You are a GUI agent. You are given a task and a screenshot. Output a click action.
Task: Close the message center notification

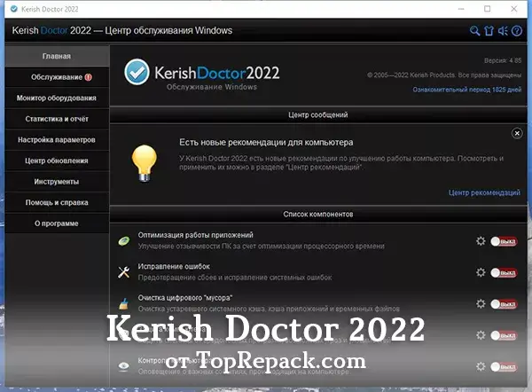click(x=517, y=133)
